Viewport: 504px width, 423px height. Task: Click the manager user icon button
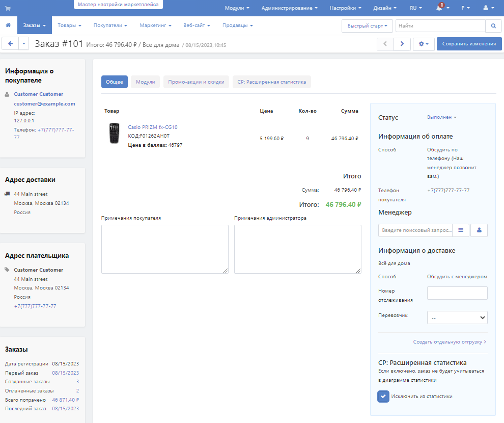tap(479, 230)
